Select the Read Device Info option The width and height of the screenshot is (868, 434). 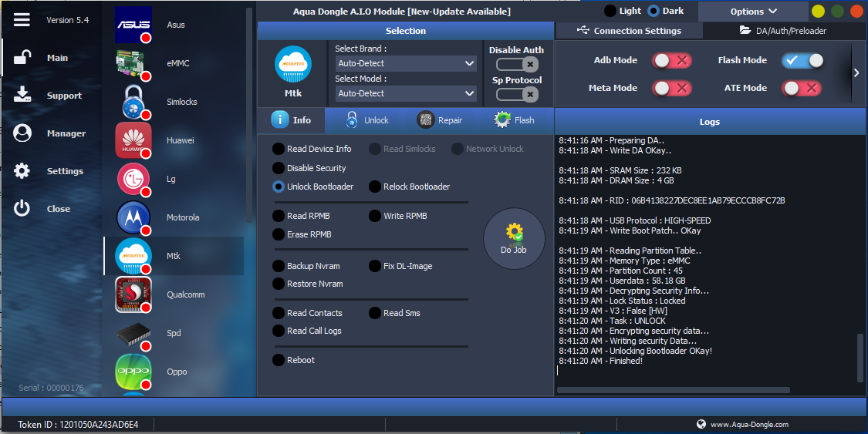[312, 149]
